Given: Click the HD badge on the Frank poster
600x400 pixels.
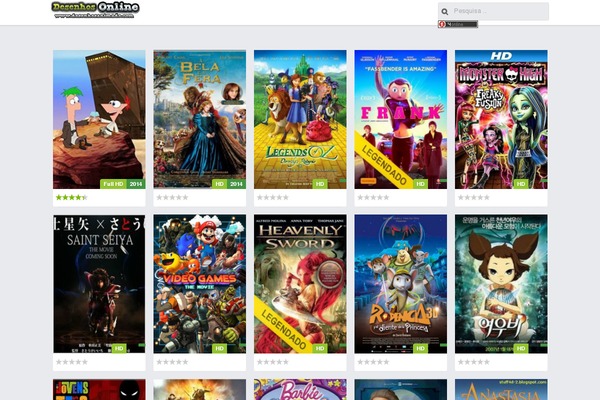Looking at the screenshot, I should point(420,184).
